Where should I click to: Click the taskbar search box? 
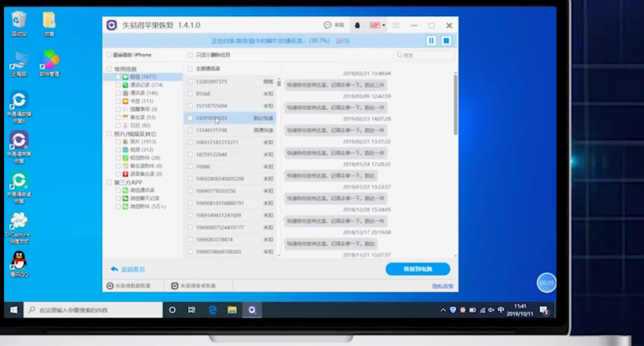pos(93,310)
